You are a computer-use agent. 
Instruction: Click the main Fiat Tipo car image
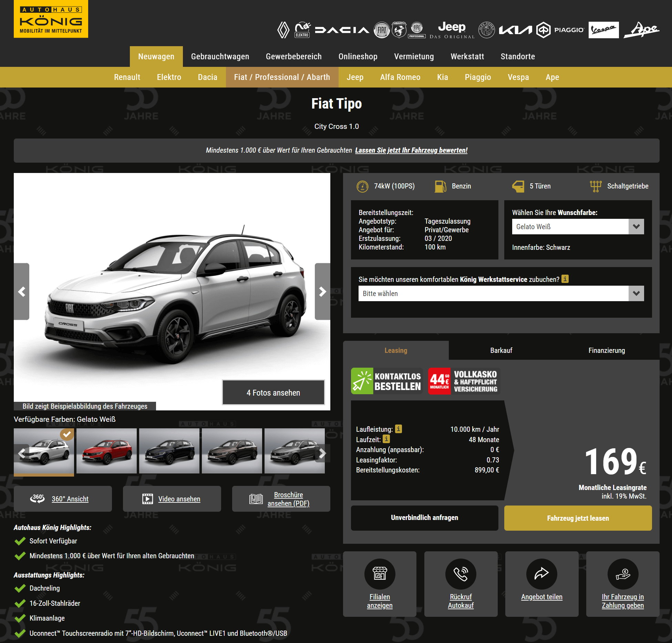click(x=172, y=292)
